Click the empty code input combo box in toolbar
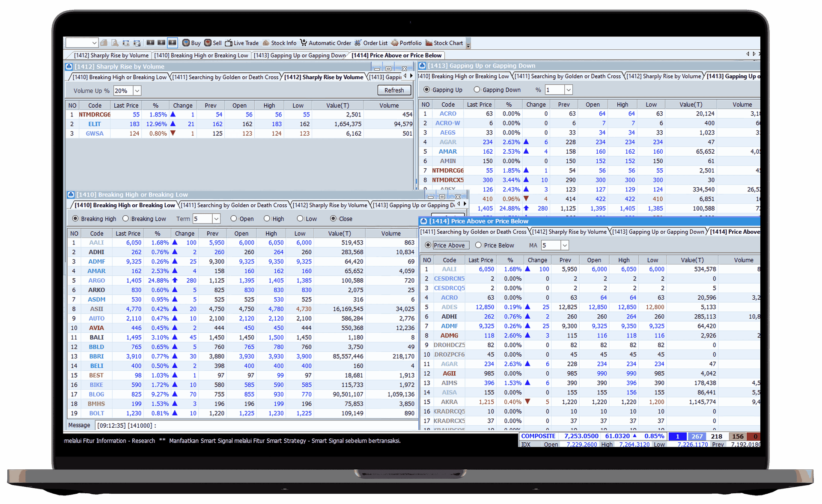822x504 pixels. point(78,43)
